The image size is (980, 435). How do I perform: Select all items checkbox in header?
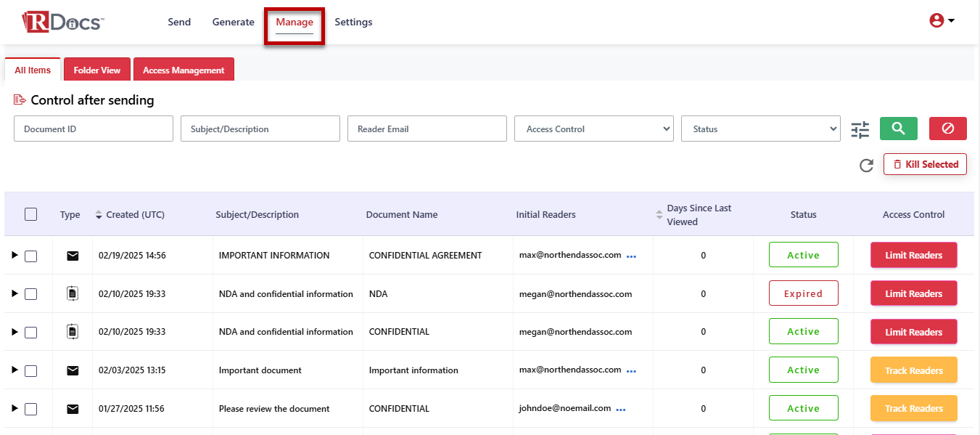click(30, 214)
